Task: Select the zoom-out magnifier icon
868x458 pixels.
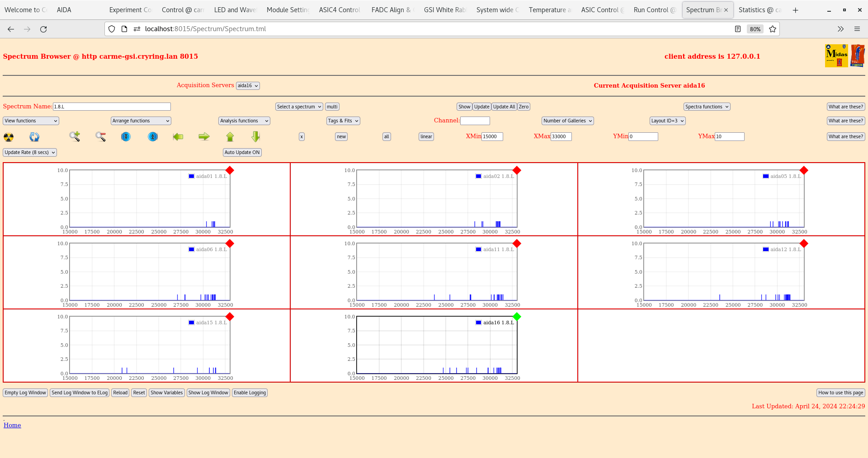Action: (100, 136)
